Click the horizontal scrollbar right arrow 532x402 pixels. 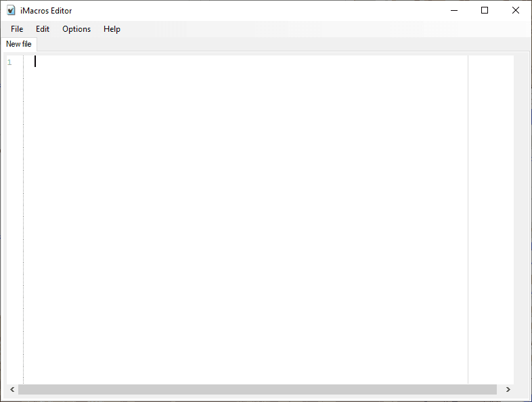[x=508, y=389]
